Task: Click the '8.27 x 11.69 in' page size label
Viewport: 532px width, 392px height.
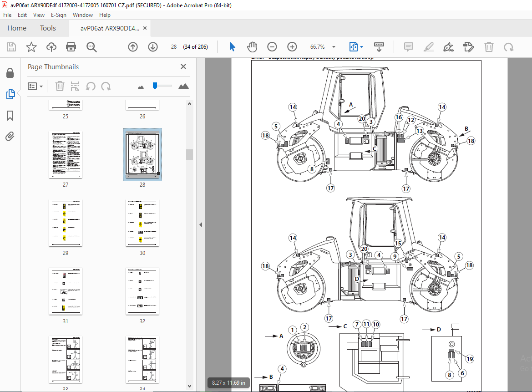Action: point(228,383)
